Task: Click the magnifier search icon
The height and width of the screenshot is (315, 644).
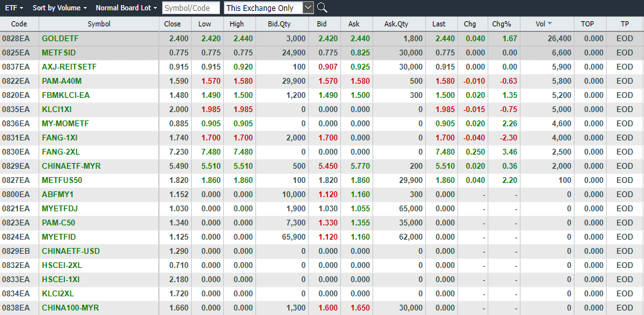Action: point(322,8)
